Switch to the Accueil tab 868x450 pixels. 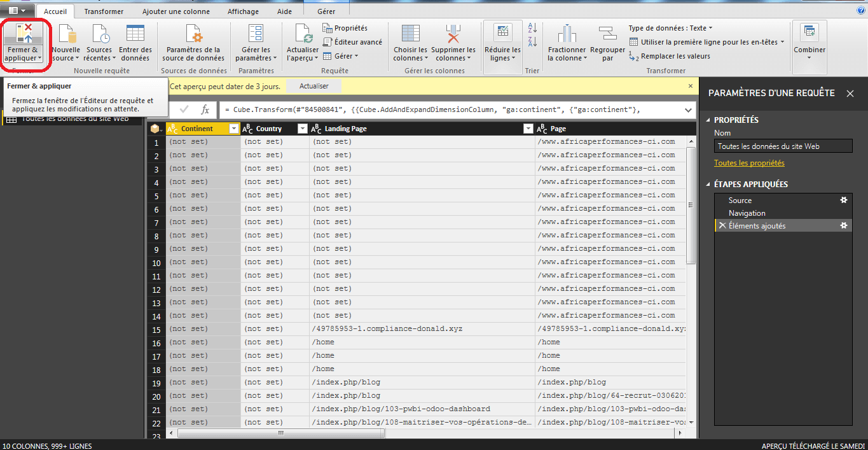(55, 11)
